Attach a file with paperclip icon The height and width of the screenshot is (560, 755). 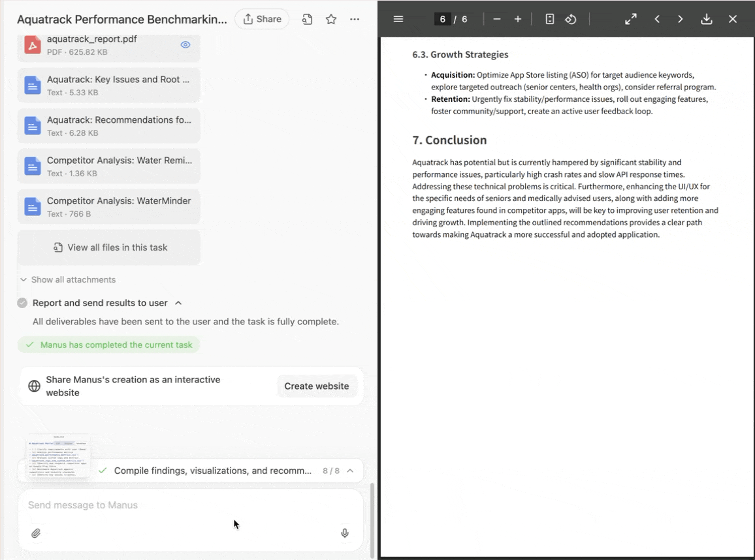(x=36, y=533)
